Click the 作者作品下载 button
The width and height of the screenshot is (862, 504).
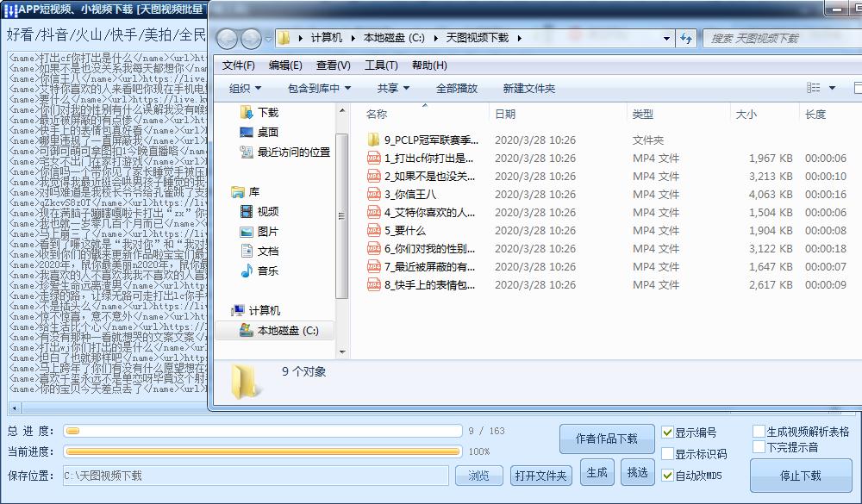click(607, 439)
